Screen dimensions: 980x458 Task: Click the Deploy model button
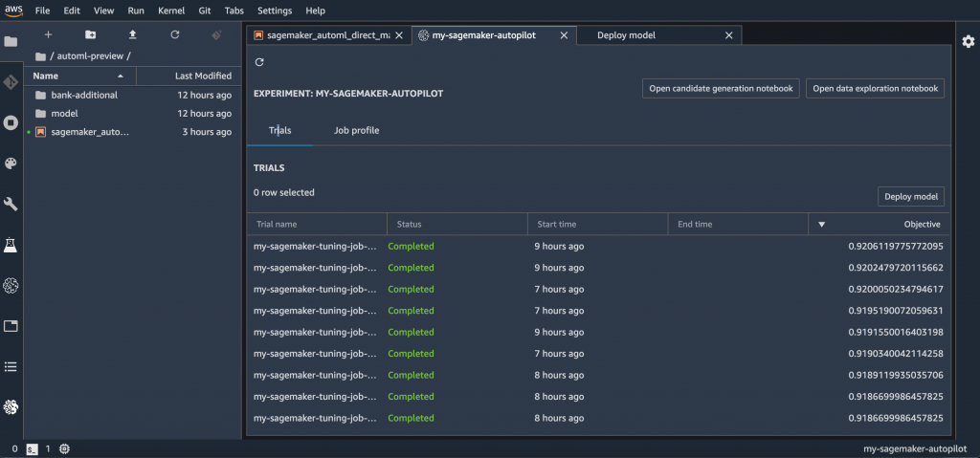[911, 196]
